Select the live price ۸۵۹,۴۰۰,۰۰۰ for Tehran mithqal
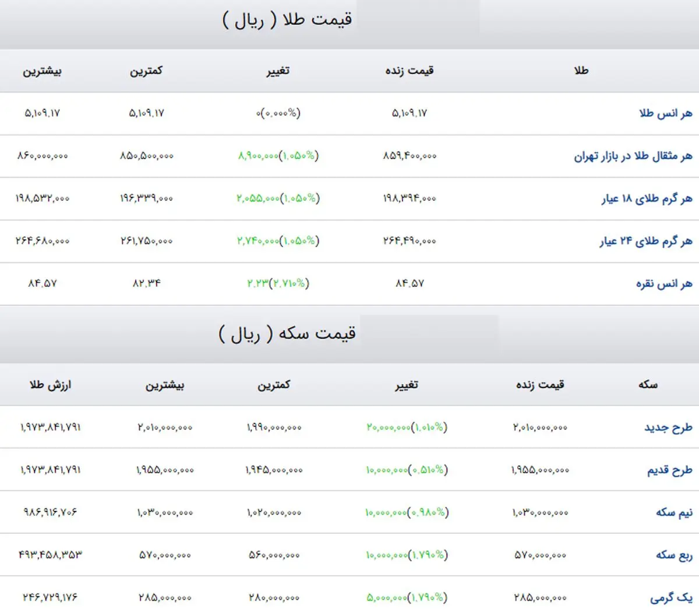The image size is (699, 616). pos(409,156)
